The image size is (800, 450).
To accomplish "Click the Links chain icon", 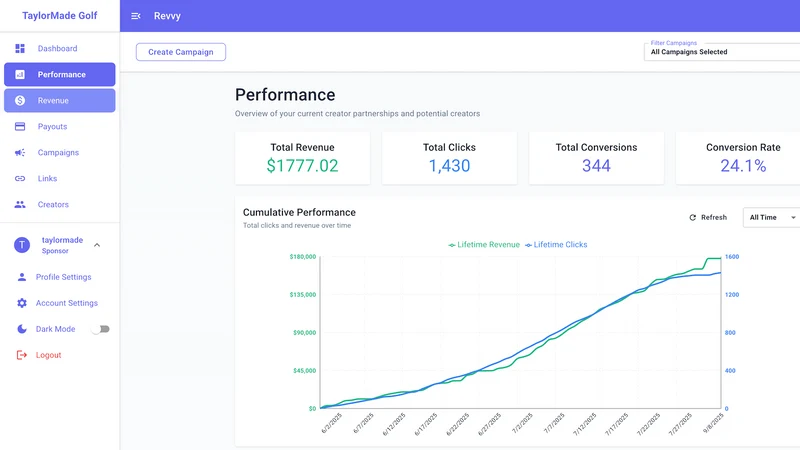I will (20, 179).
